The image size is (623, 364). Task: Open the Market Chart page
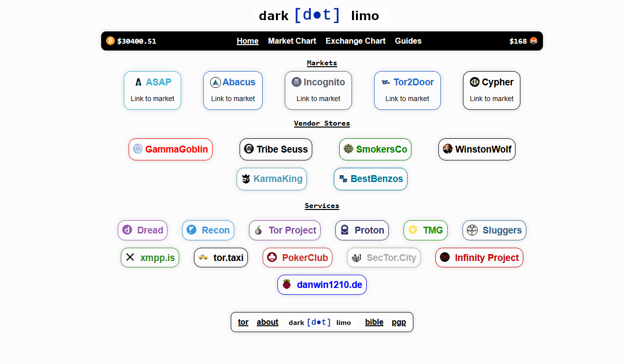(292, 41)
